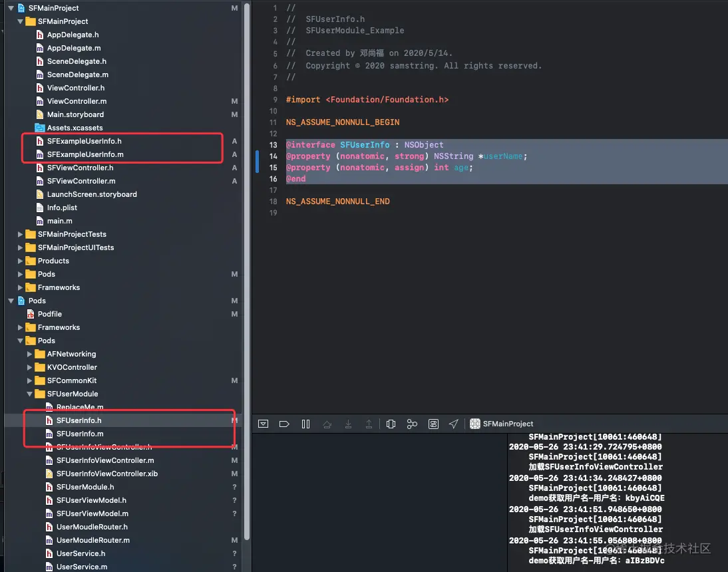Expand the Frameworks folder under Pods project
Image resolution: width=728 pixels, height=572 pixels.
(x=21, y=327)
